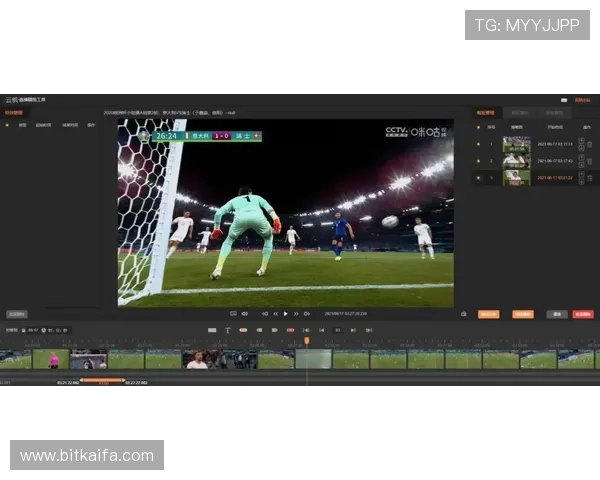The height and width of the screenshot is (480, 600).
Task: Switch to the third tab in right panel
Action: pos(554,113)
